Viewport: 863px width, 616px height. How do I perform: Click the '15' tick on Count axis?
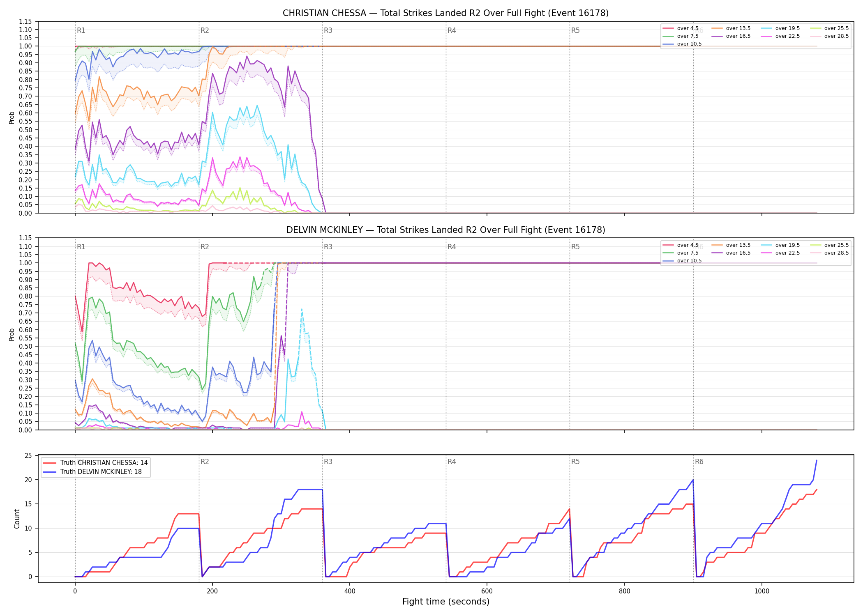coord(28,504)
